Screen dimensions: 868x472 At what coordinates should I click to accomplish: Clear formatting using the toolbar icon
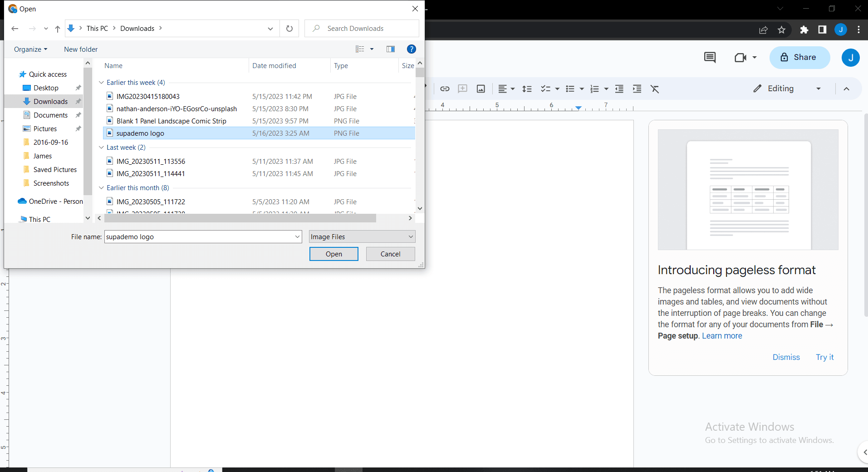(x=655, y=89)
